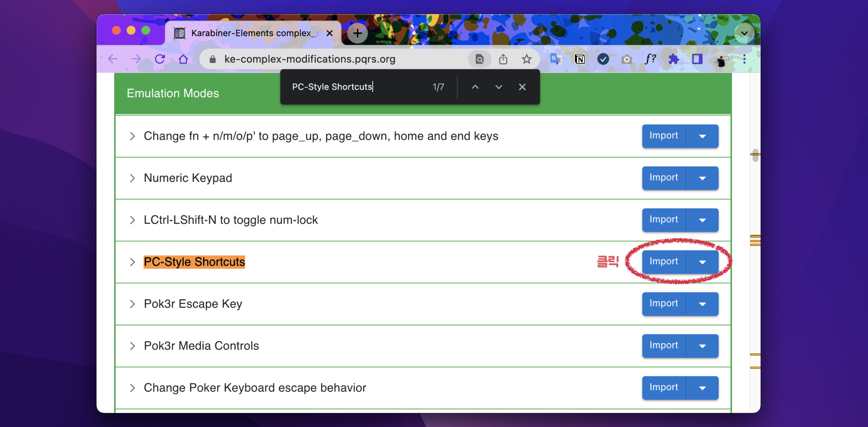
Task: Open dropdown arrow next to PC-Style Shortcuts Import
Action: (702, 262)
